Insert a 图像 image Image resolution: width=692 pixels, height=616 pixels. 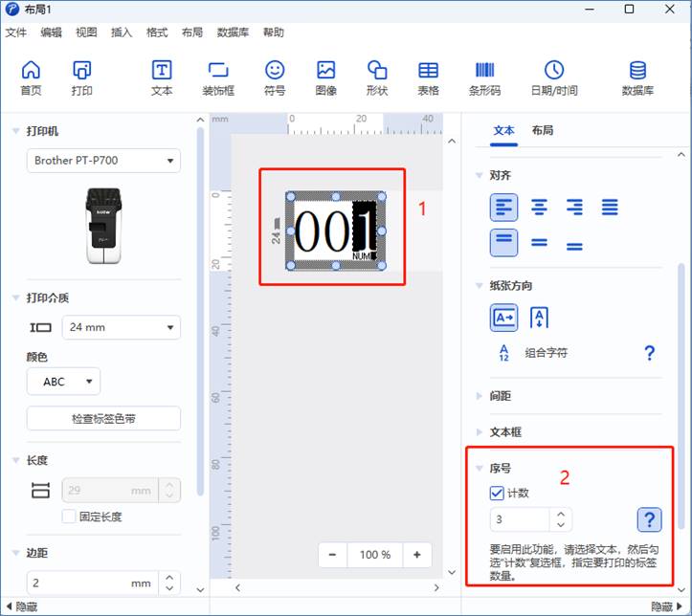[x=325, y=77]
